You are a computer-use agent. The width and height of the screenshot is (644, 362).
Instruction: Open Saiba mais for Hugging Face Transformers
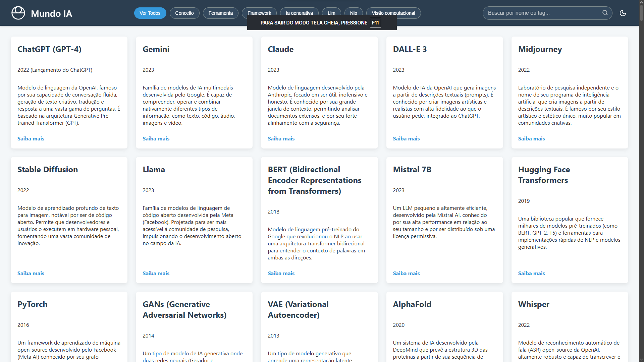[531, 274]
